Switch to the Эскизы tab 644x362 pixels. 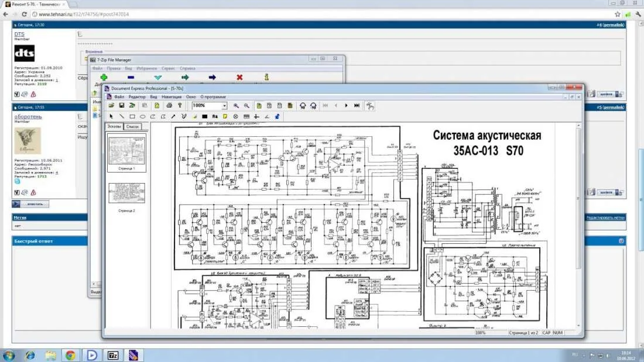(114, 126)
